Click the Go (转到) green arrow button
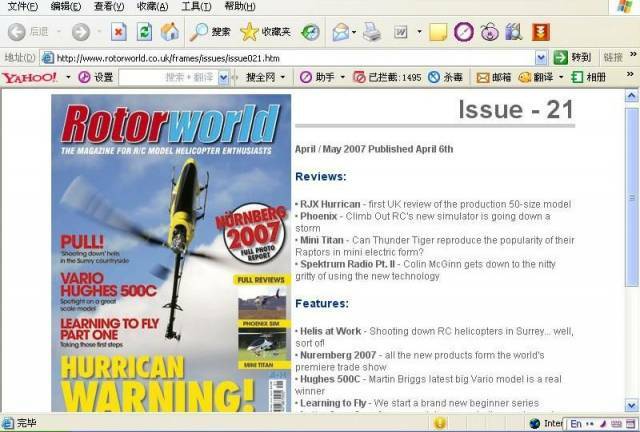Screen dimensions: 640x432 [572, 58]
